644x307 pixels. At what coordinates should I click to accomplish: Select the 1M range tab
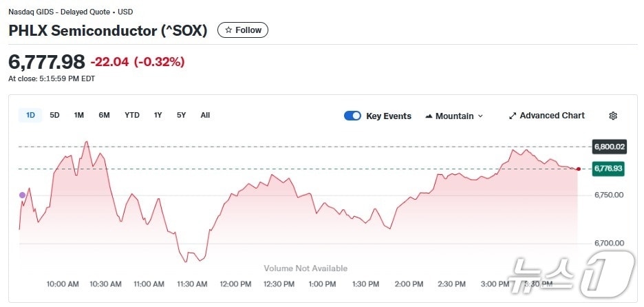click(x=79, y=115)
